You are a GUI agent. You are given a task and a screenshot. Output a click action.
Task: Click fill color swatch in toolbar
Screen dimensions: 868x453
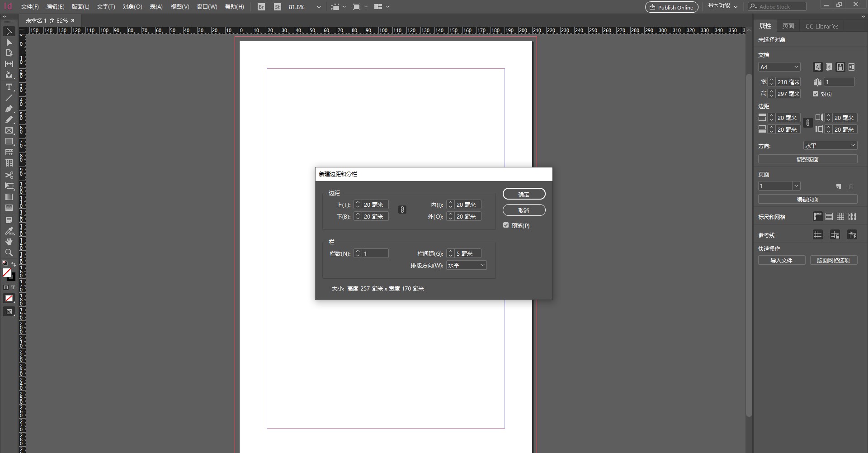pos(7,272)
